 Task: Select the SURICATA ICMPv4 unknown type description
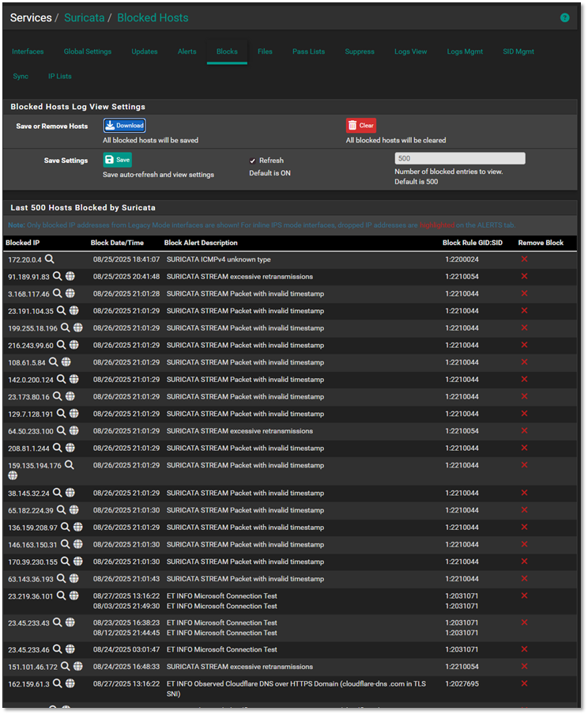click(x=218, y=259)
